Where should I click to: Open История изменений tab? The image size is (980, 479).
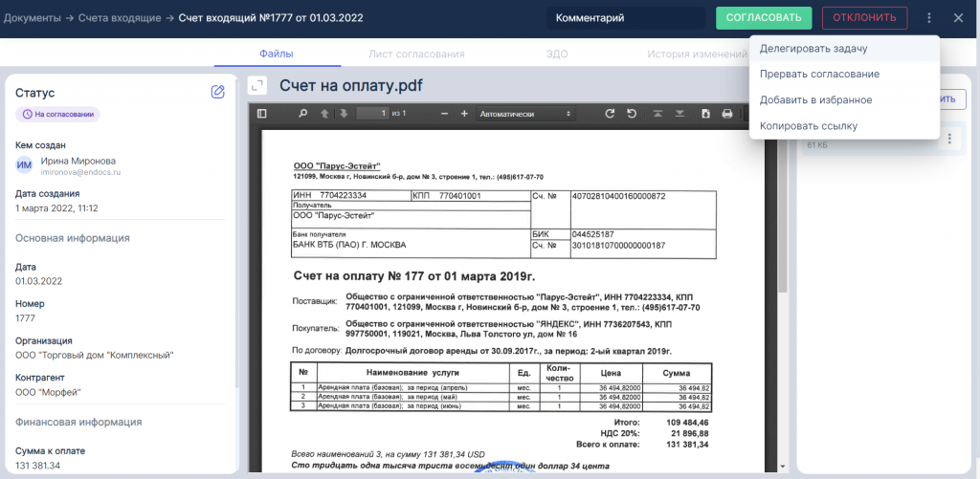pos(697,54)
